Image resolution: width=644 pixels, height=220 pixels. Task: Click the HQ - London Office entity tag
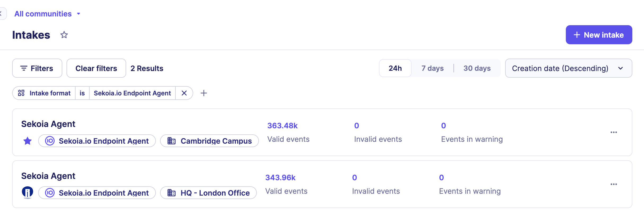click(208, 193)
